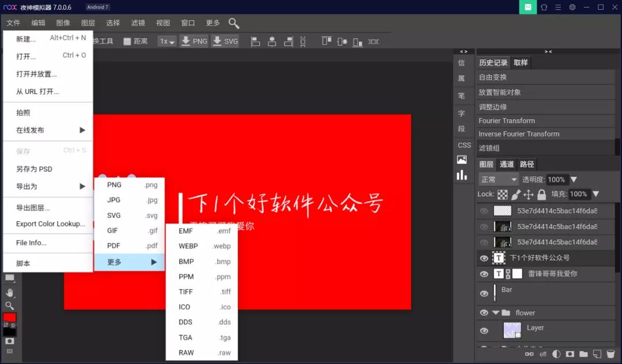Switch to the Channels tab
The height and width of the screenshot is (364, 622).
coord(507,164)
